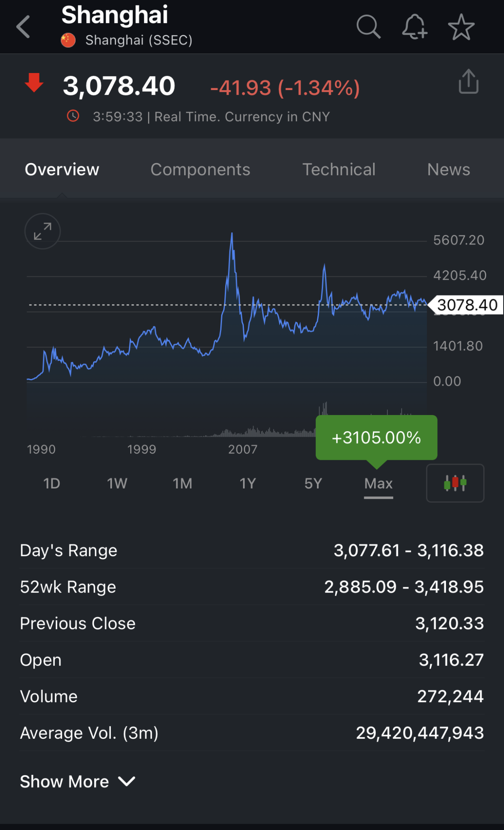Open the Overview tab
504x830 pixels.
pyautogui.click(x=62, y=169)
